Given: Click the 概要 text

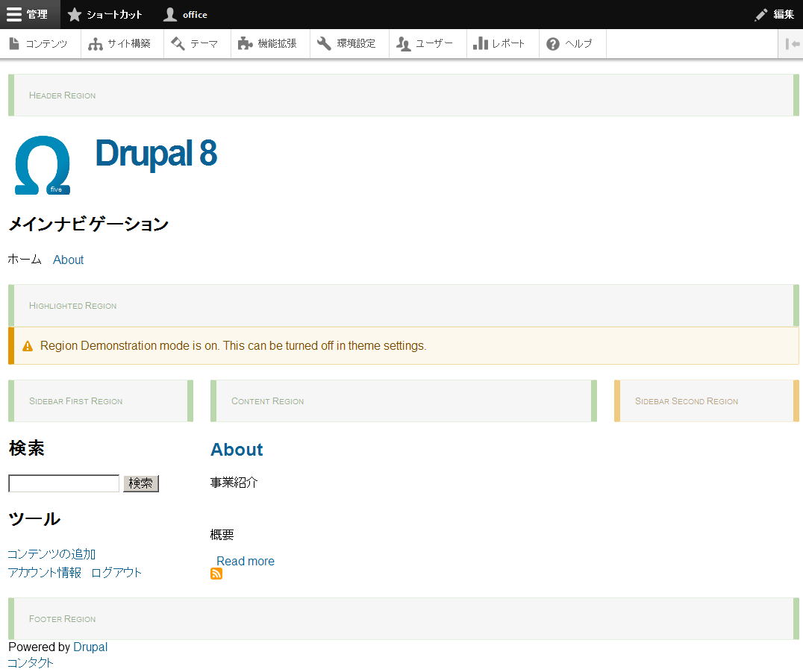Looking at the screenshot, I should [x=222, y=535].
